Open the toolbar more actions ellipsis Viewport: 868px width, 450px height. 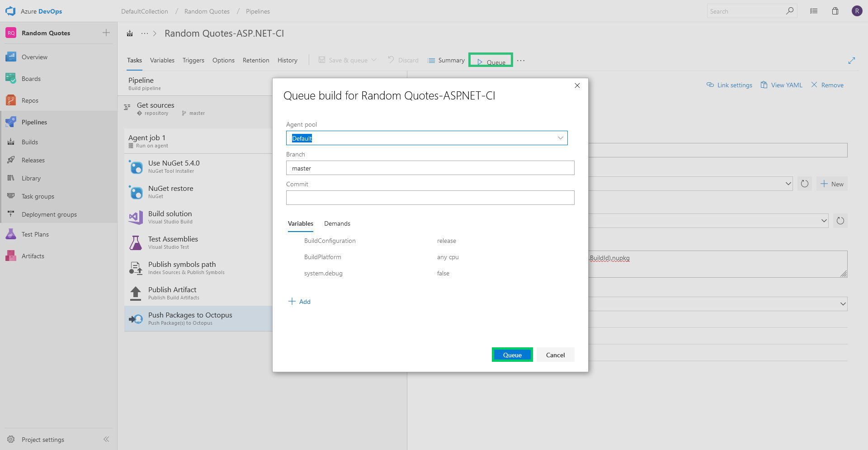[x=521, y=61]
